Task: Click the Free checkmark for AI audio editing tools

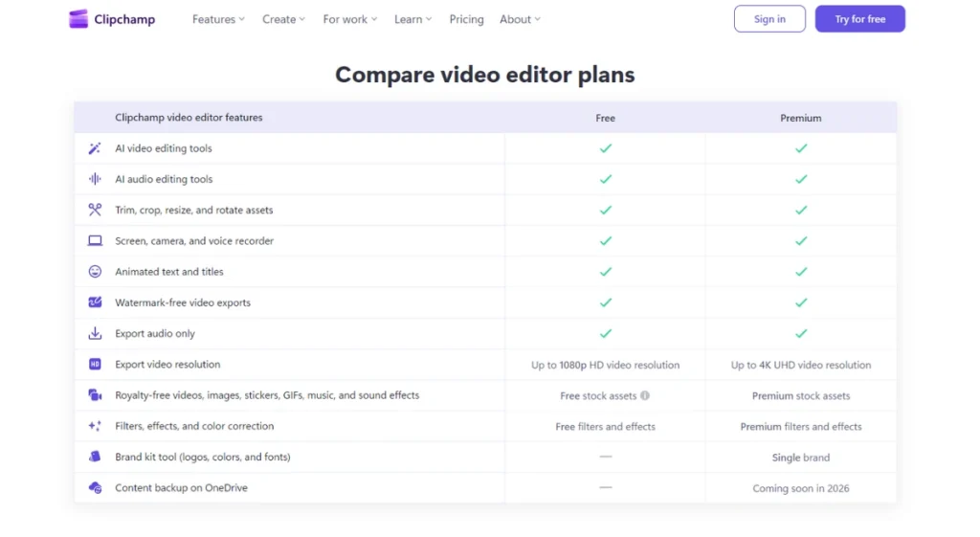Action: tap(606, 179)
